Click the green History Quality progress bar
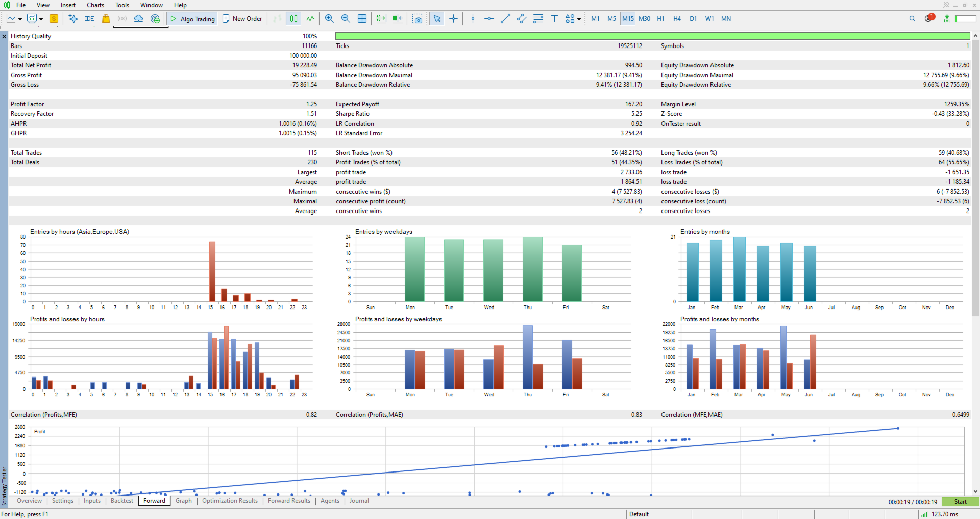 pos(652,36)
